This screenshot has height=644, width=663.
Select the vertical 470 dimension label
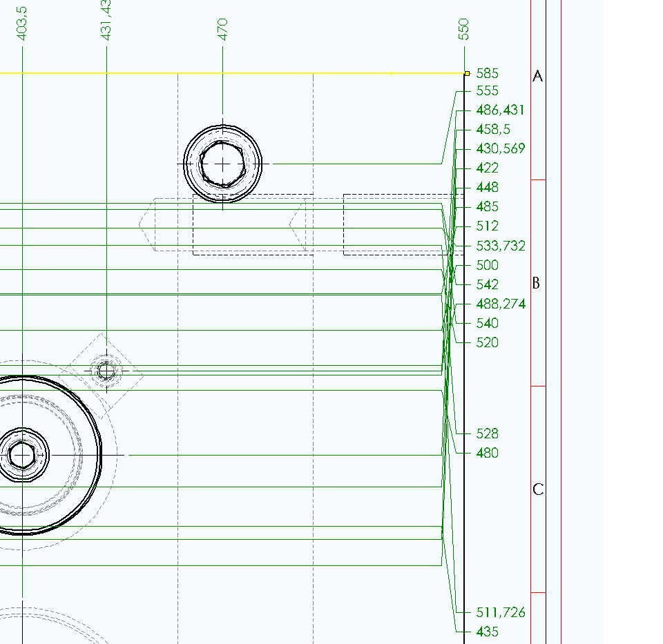click(222, 29)
